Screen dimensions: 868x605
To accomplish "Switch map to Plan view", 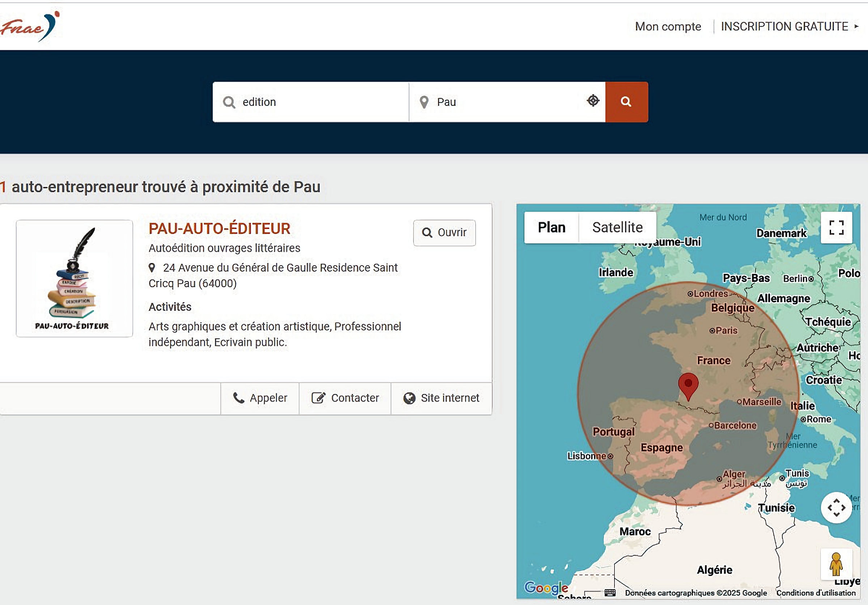I will pos(551,228).
